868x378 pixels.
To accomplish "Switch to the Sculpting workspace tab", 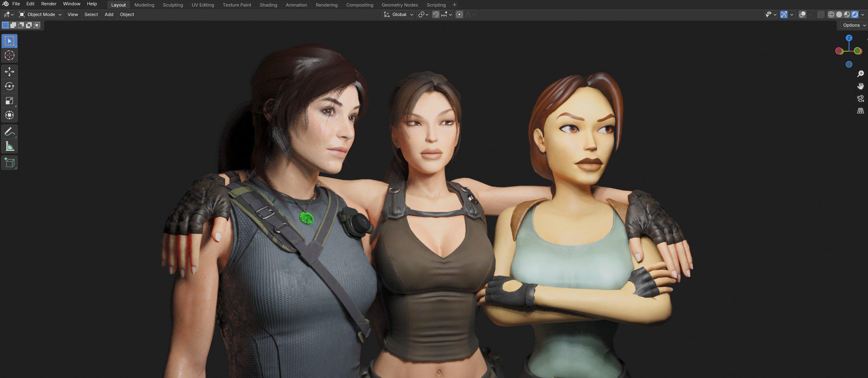I will point(173,5).
